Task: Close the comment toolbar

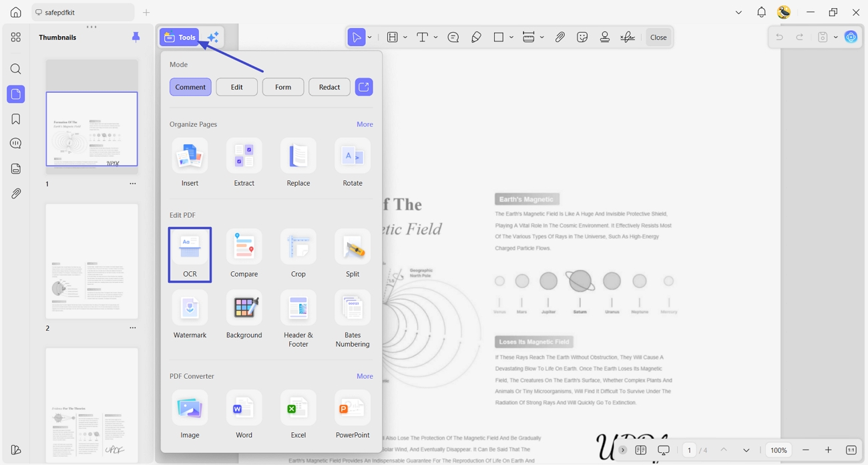Action: tap(658, 37)
